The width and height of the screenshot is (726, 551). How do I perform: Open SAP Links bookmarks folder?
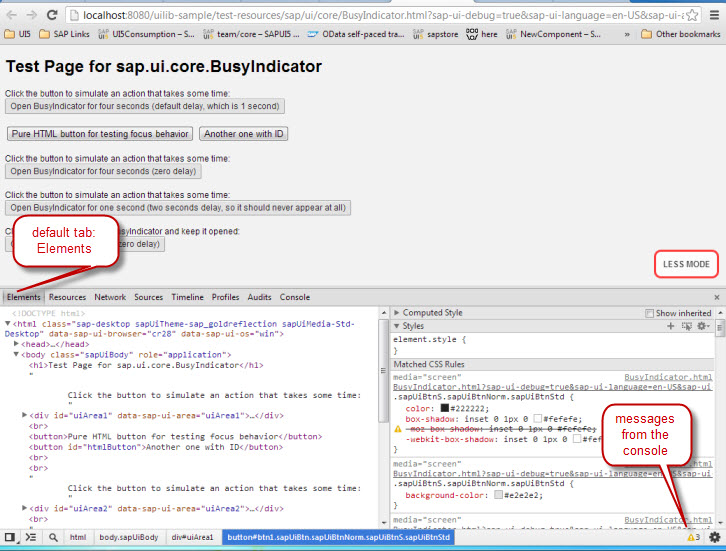(x=64, y=34)
